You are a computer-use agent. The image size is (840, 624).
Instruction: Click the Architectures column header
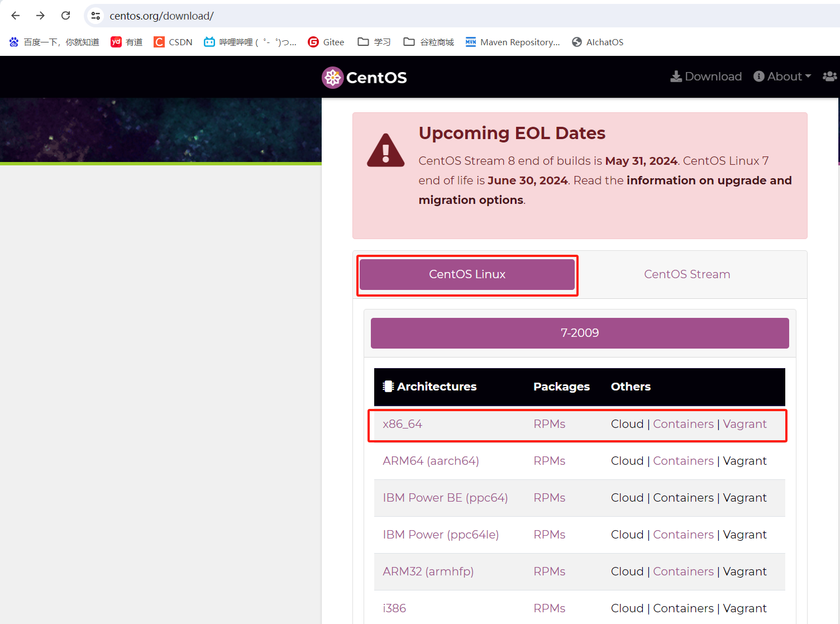pyautogui.click(x=429, y=387)
